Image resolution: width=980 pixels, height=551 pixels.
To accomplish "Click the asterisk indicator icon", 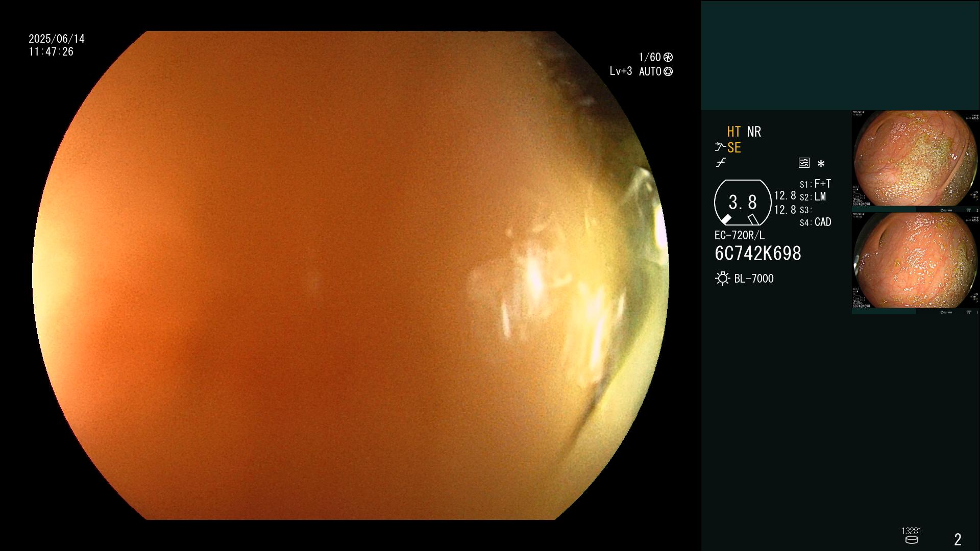I will [x=821, y=164].
